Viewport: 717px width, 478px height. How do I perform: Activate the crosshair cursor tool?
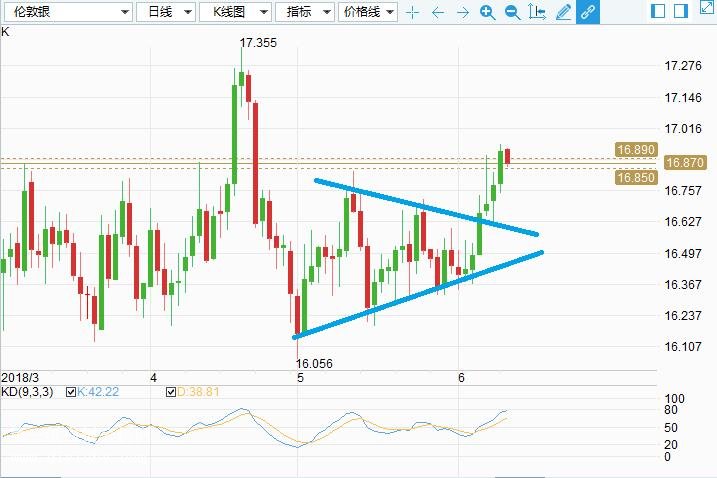pyautogui.click(x=412, y=12)
